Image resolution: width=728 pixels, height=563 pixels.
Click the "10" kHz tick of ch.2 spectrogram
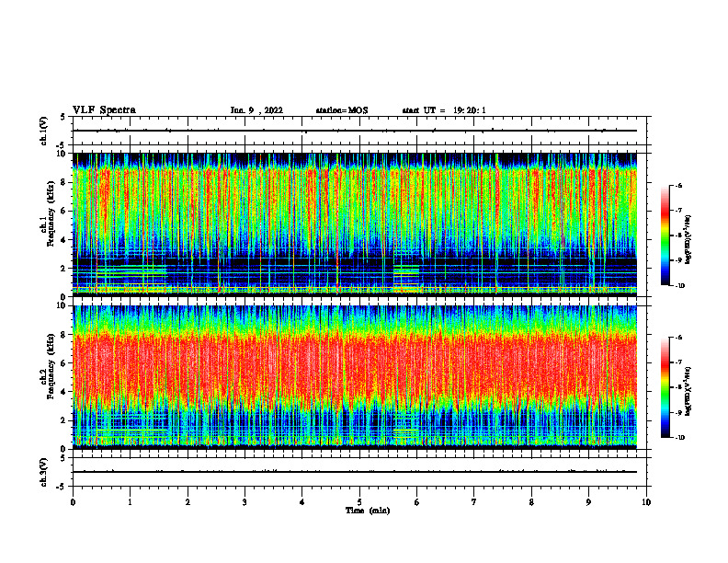coord(62,305)
